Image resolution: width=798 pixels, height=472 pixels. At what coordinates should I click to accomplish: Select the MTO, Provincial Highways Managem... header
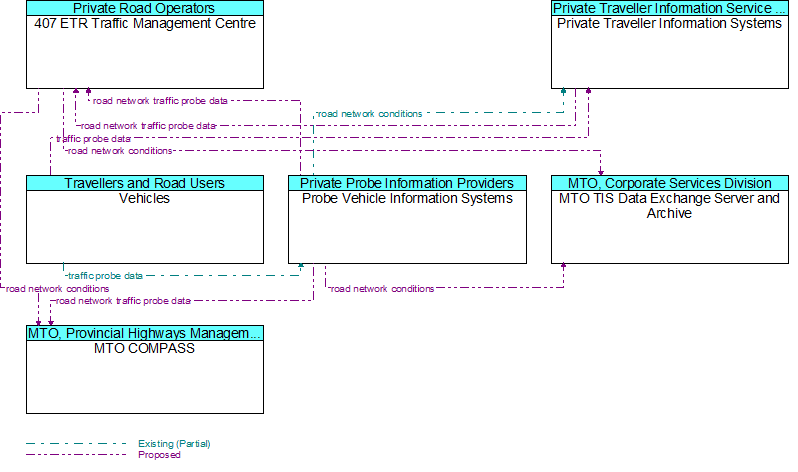[145, 334]
